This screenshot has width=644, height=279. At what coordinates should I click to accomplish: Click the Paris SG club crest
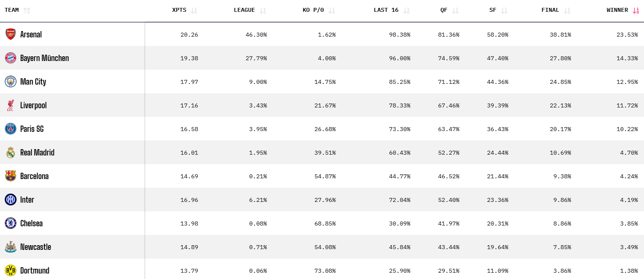11,129
